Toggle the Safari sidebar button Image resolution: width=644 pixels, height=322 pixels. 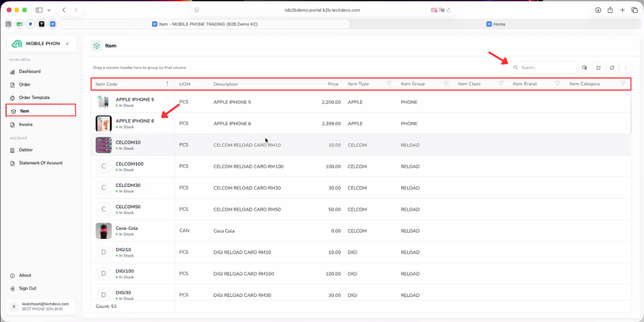coord(39,10)
